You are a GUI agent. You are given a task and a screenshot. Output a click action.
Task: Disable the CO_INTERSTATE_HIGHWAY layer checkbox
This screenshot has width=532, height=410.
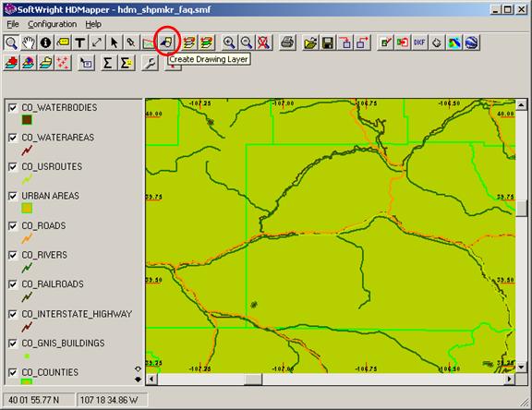tap(13, 314)
